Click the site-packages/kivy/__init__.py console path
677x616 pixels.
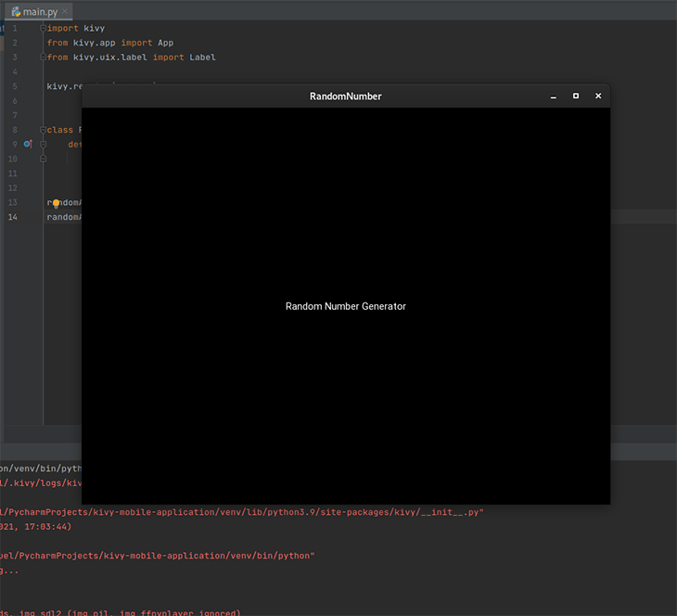(x=242, y=512)
